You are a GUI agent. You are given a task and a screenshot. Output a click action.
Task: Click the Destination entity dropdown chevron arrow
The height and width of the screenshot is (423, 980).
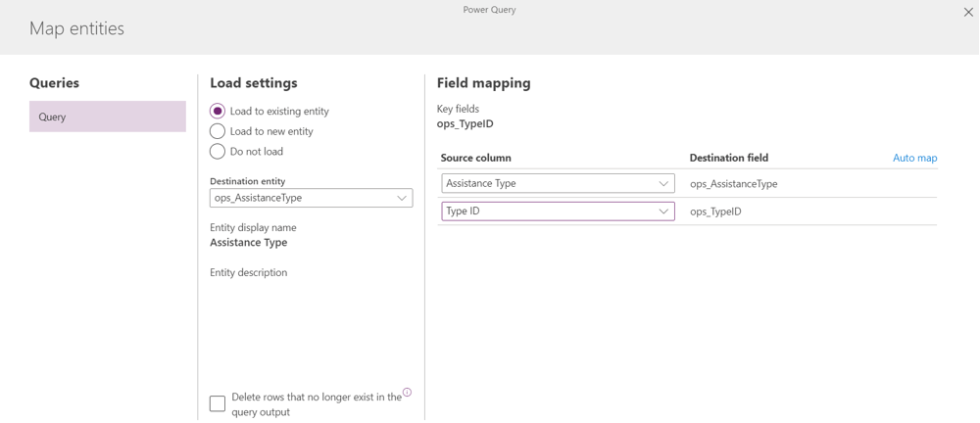coord(402,198)
